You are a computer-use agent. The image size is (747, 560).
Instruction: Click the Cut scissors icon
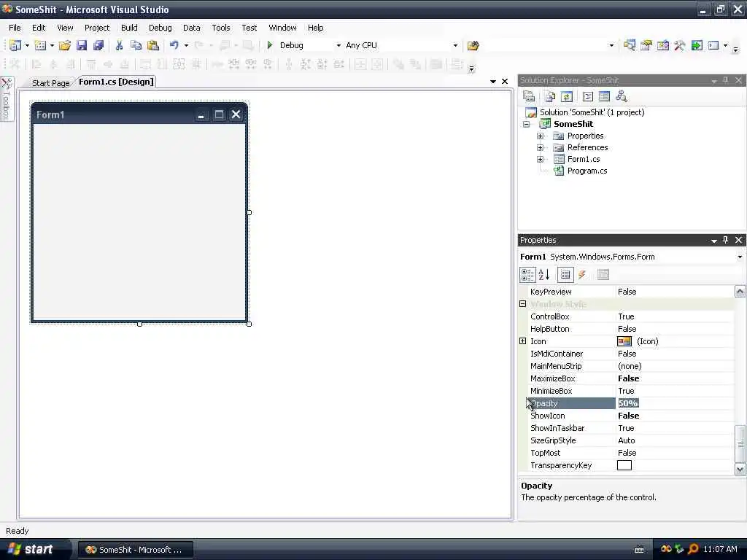(x=119, y=45)
